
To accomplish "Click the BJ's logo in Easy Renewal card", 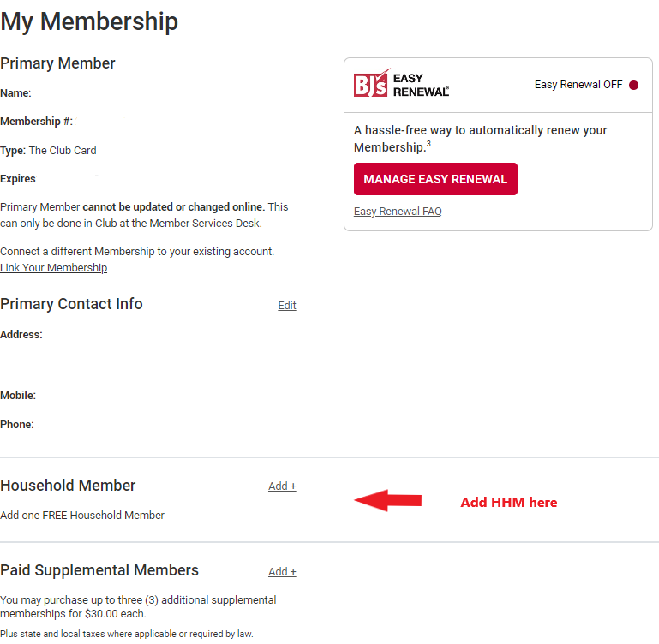I will [401, 84].
